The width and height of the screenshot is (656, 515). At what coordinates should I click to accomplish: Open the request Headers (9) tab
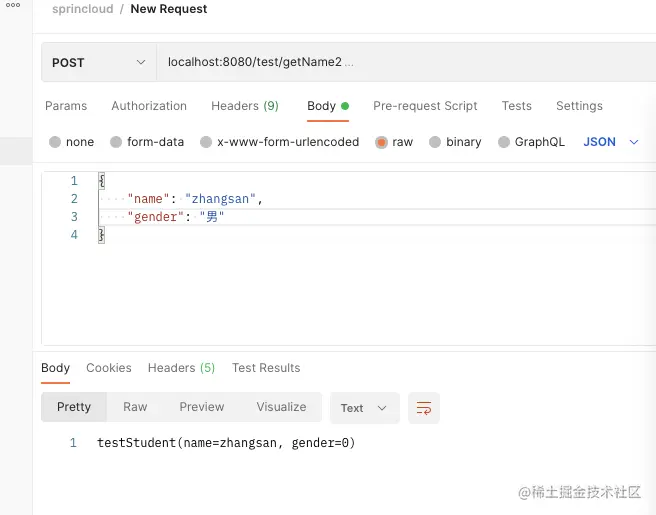(245, 106)
